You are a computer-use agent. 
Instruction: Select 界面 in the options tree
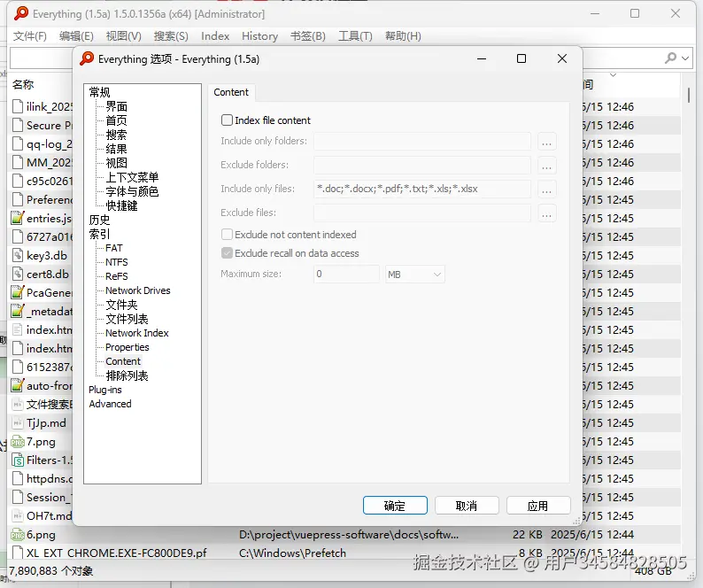click(x=117, y=107)
